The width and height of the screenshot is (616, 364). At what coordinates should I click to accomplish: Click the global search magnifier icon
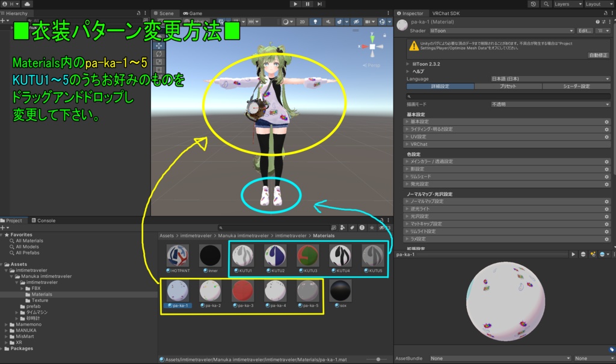click(546, 4)
